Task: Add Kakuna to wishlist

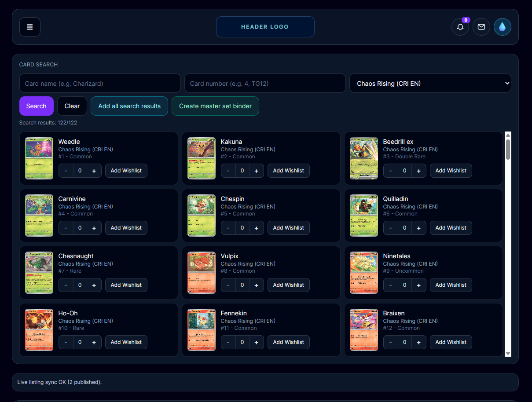Action: click(289, 171)
